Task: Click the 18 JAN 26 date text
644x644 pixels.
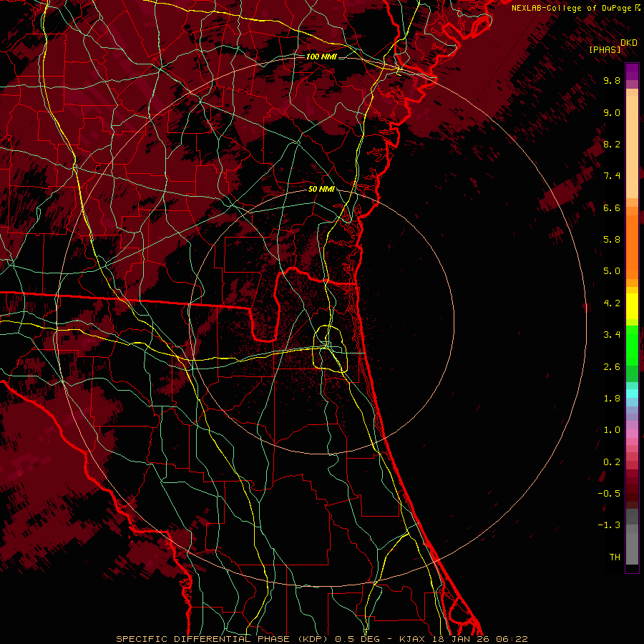Action: coord(460,639)
